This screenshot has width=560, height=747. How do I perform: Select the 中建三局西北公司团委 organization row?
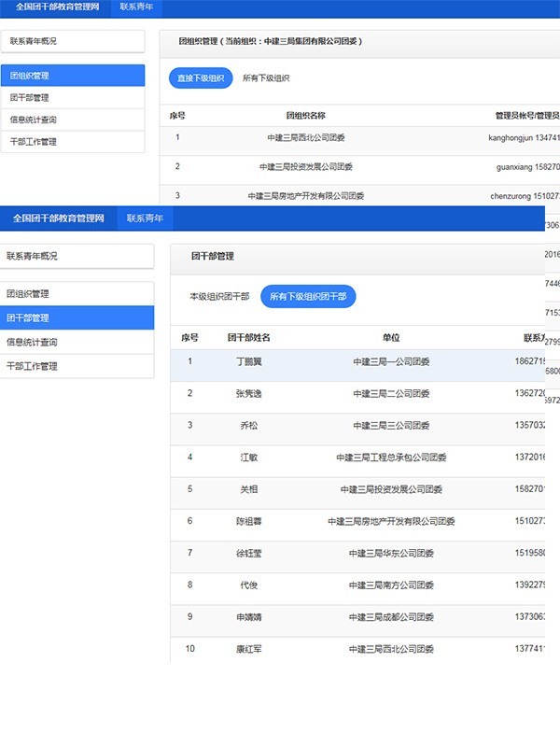click(x=305, y=137)
